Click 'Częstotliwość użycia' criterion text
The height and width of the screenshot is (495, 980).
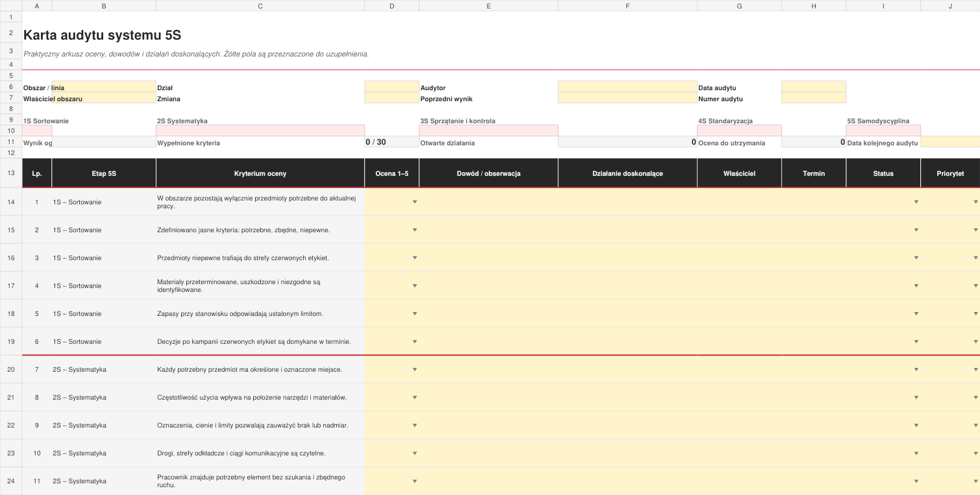(x=252, y=398)
